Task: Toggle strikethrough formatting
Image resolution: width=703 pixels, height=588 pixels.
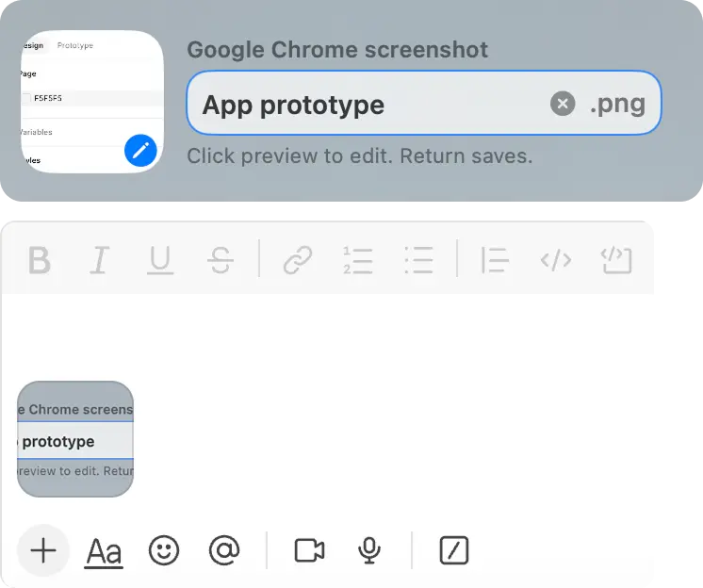Action: tap(221, 260)
